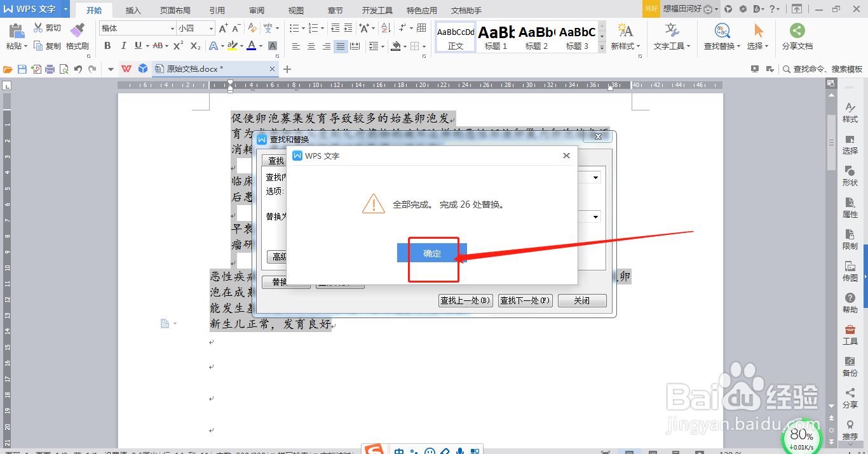Expand the 文字工具 dropdown
This screenshot has height=454, width=868.
(x=688, y=46)
